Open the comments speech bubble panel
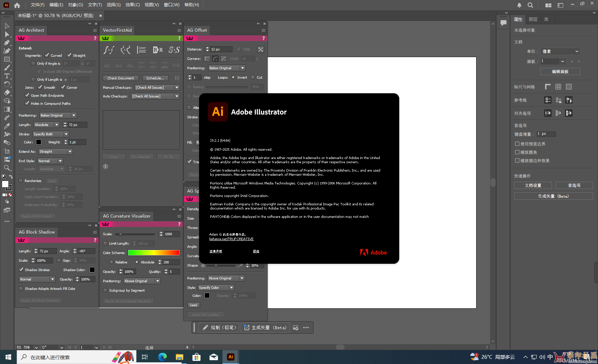 503,23
